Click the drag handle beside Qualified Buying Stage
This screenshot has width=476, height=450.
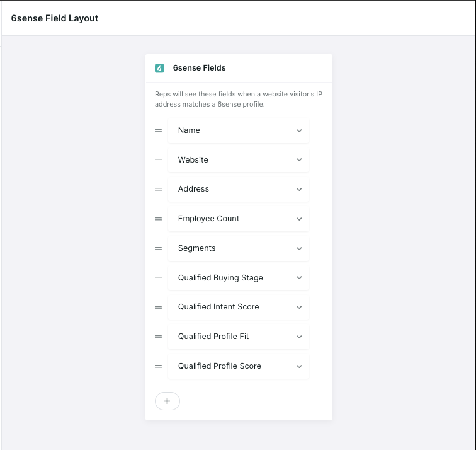(158, 278)
